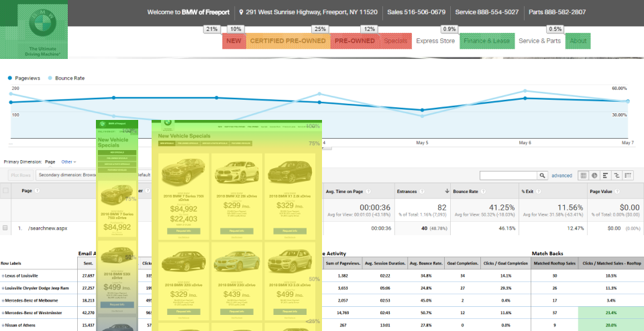Image resolution: width=644 pixels, height=331 pixels.
Task: Open the CERTIFIED PRE-OWNED menu item
Action: pos(288,41)
